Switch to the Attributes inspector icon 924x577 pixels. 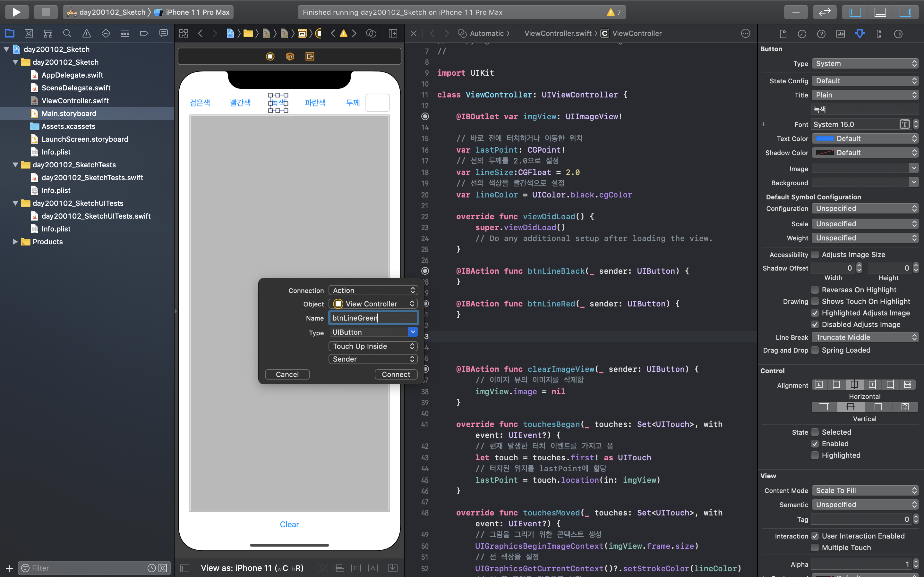coord(860,34)
